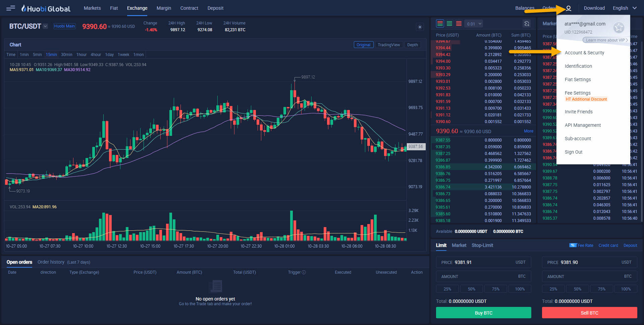Select the 1mon chart interval
The height and width of the screenshot is (325, 644).
click(139, 54)
